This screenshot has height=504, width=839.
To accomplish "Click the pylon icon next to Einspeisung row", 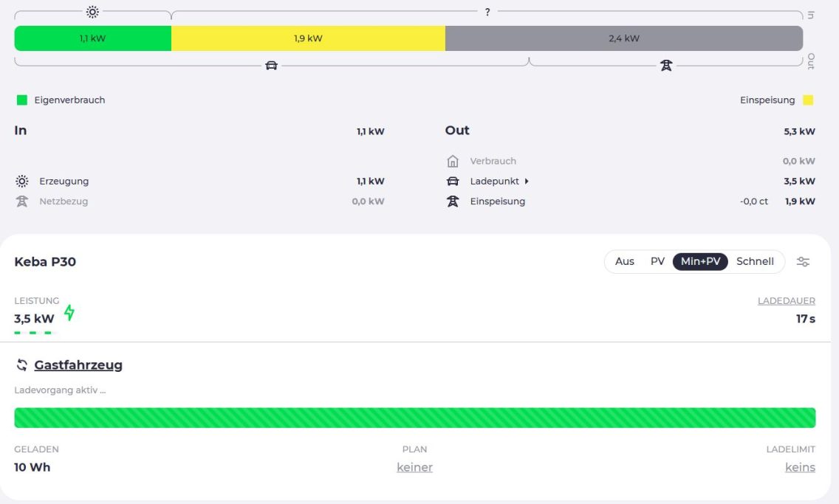I will pyautogui.click(x=453, y=201).
